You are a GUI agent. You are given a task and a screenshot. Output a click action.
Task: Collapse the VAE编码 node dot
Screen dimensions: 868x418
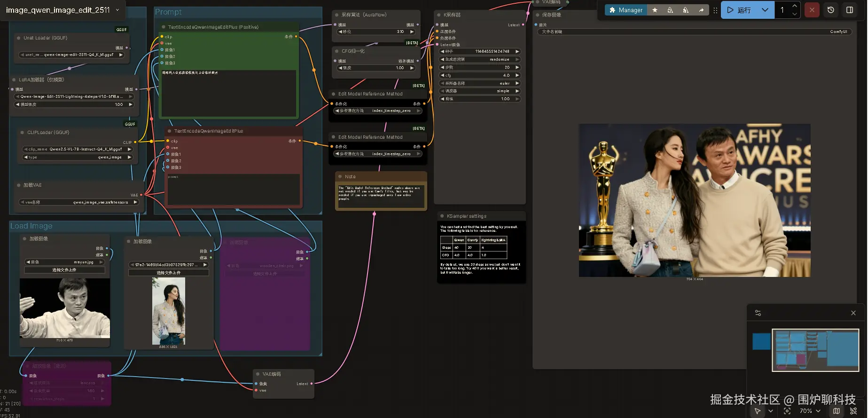(x=258, y=374)
